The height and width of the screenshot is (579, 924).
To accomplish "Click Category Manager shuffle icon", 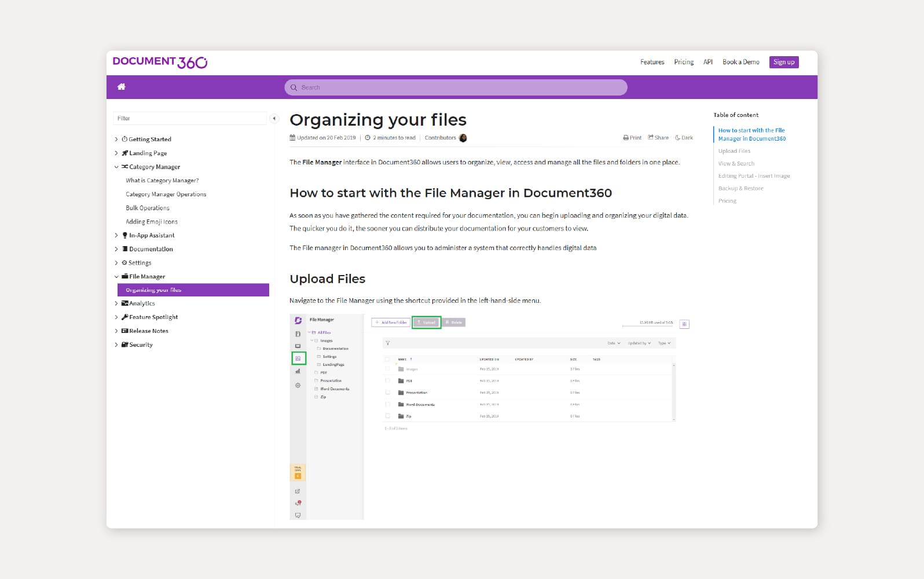I will 124,167.
